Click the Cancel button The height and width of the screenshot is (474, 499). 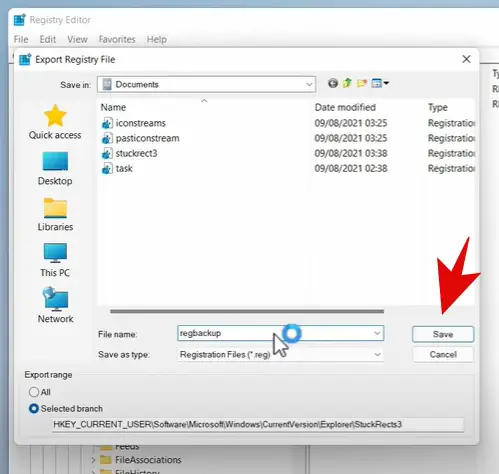click(443, 354)
